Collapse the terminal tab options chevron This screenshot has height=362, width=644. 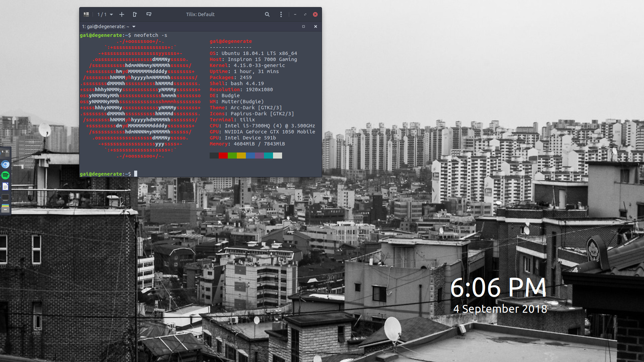click(x=133, y=26)
